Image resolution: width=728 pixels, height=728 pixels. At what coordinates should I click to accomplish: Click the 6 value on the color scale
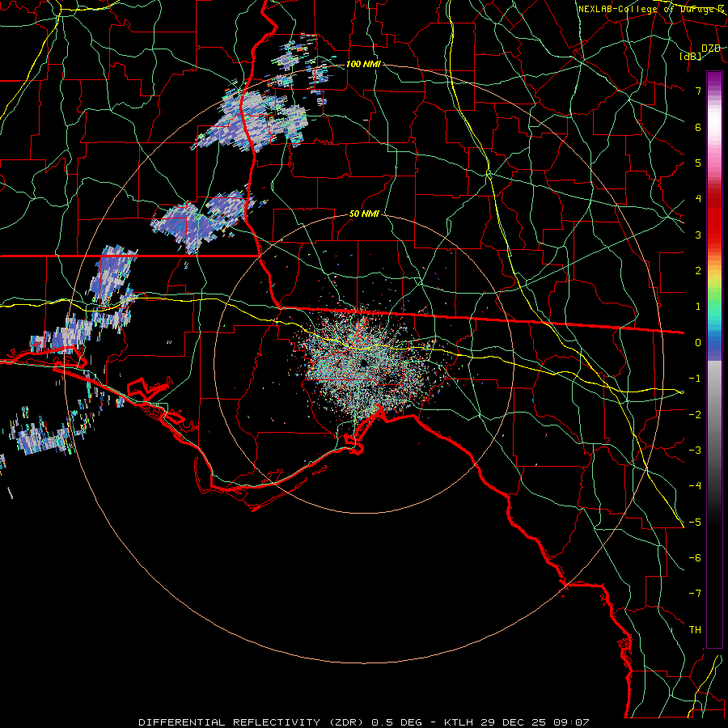(x=698, y=127)
